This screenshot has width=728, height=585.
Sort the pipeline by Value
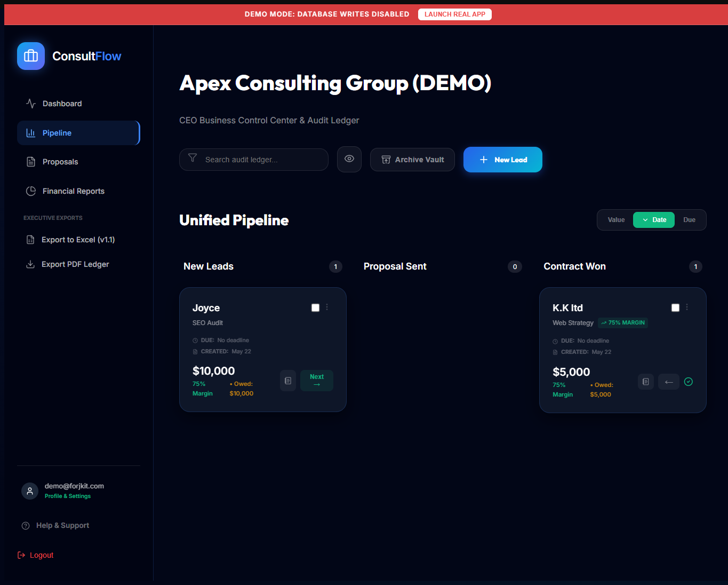click(616, 220)
